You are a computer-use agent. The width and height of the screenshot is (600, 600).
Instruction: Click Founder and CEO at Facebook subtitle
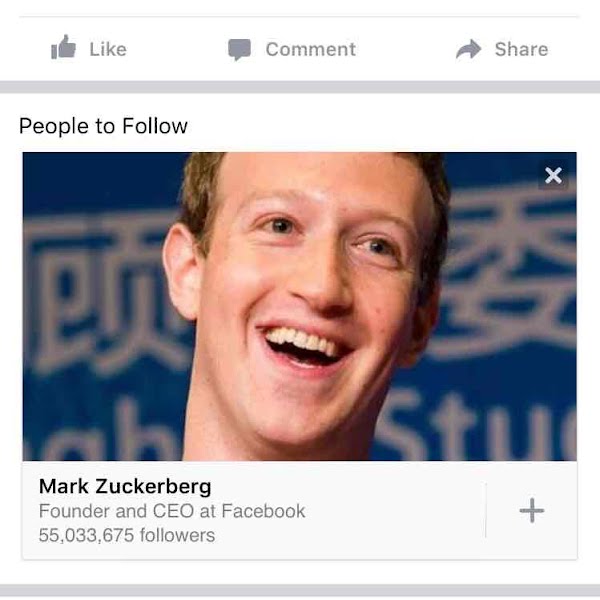pos(172,511)
